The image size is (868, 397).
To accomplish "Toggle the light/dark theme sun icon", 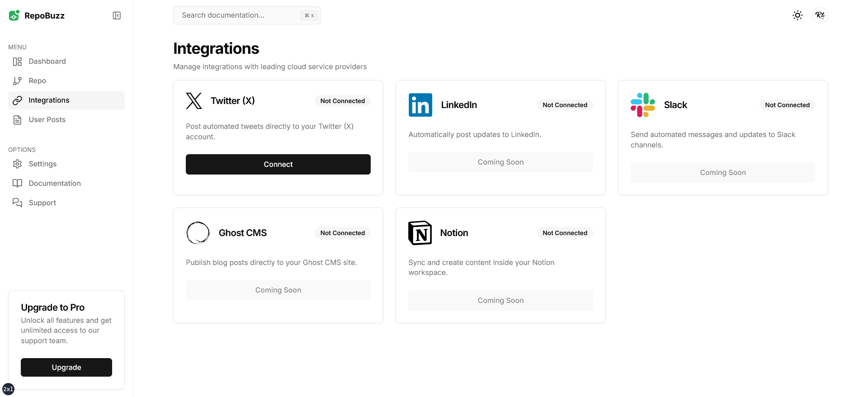I will pos(797,15).
